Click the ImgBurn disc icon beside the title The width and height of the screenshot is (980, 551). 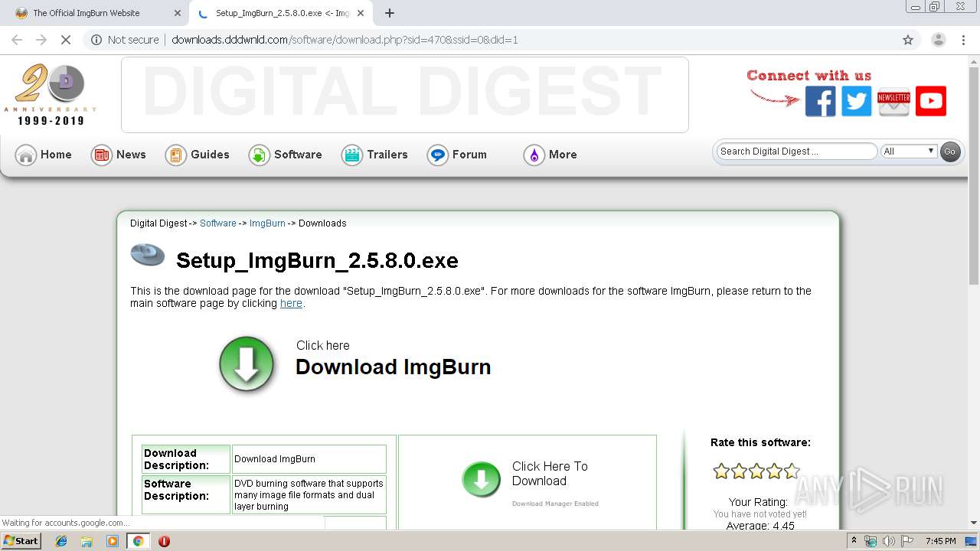[147, 255]
